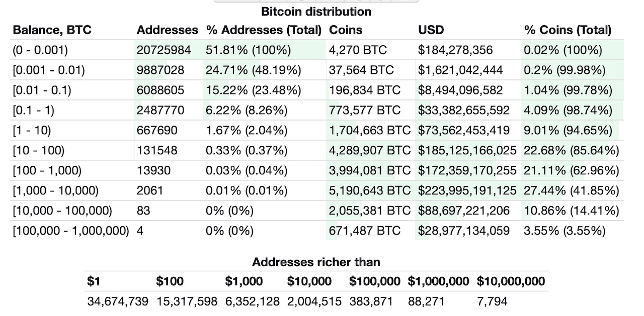
Task: Select the (0 - 0.001) balance row label
Action: [40, 50]
